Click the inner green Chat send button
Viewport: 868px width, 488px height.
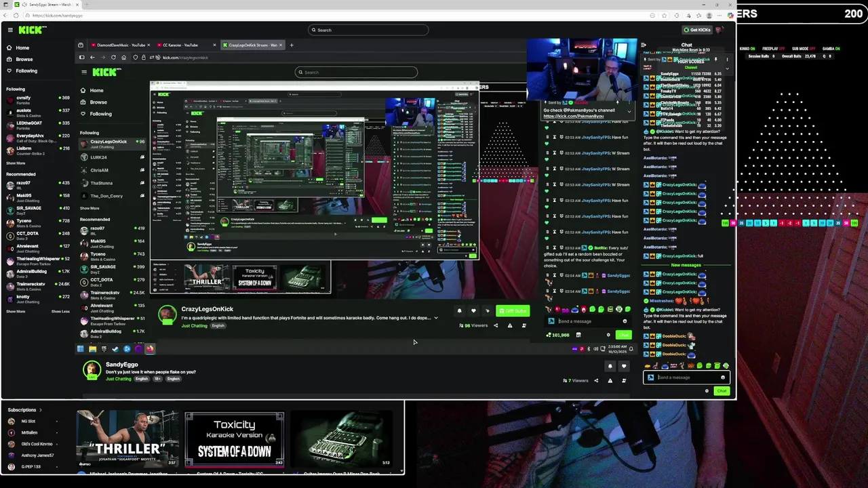[624, 335]
